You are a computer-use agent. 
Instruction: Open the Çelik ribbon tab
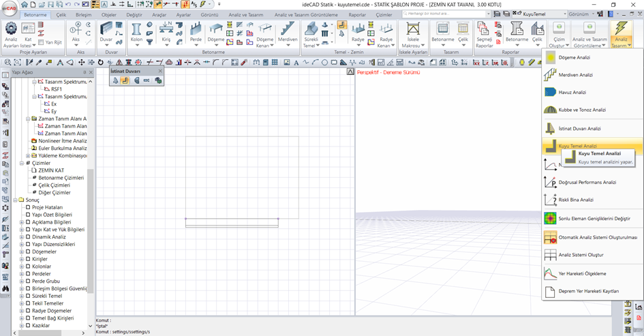pyautogui.click(x=61, y=15)
